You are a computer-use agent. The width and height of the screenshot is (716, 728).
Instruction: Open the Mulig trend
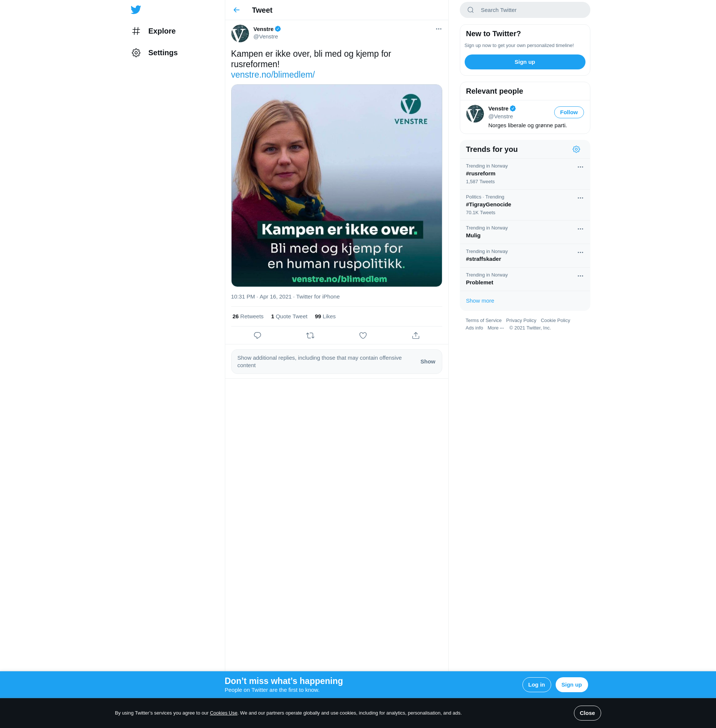coord(525,232)
